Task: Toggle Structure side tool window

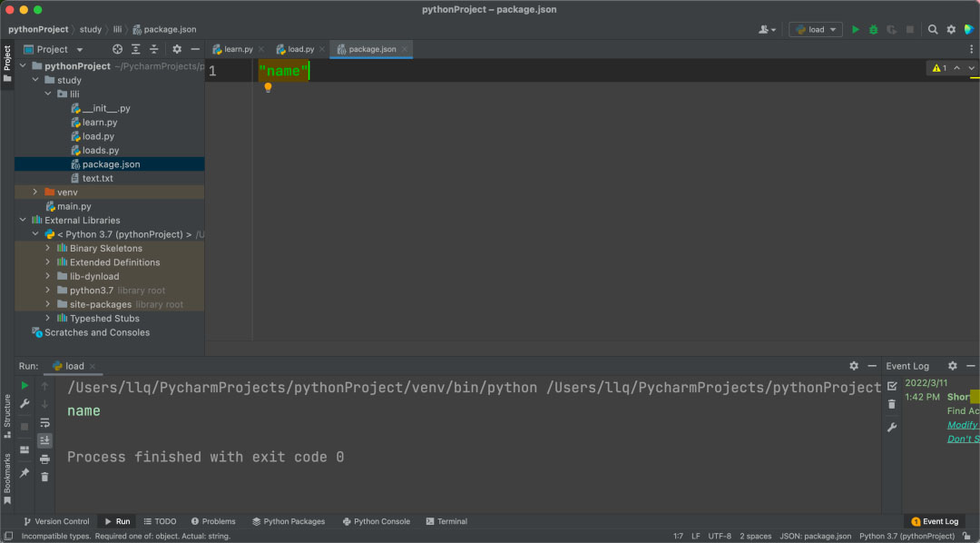Action: coord(7,416)
